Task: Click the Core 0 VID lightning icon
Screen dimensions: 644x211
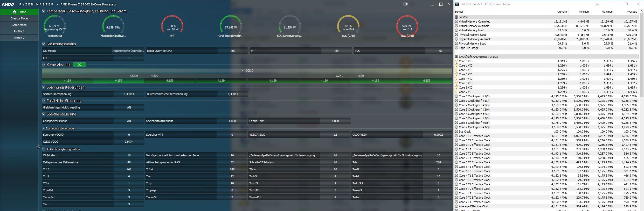Action: (456, 61)
